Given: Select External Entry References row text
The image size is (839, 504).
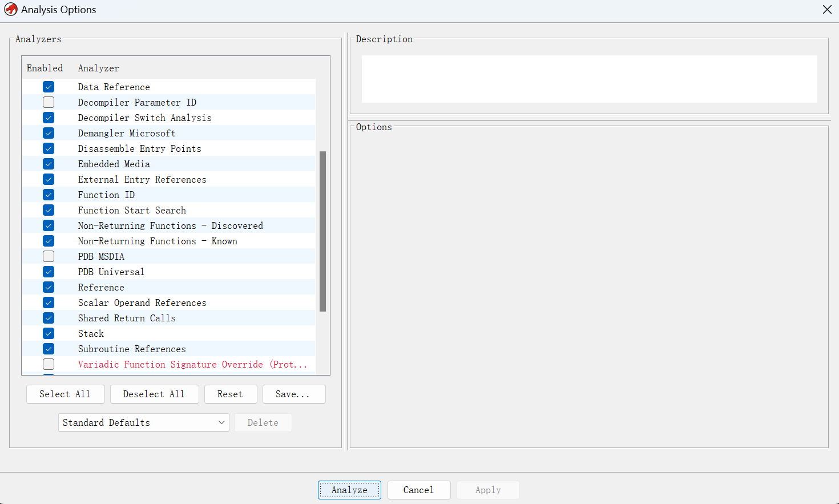Looking at the screenshot, I should click(142, 179).
